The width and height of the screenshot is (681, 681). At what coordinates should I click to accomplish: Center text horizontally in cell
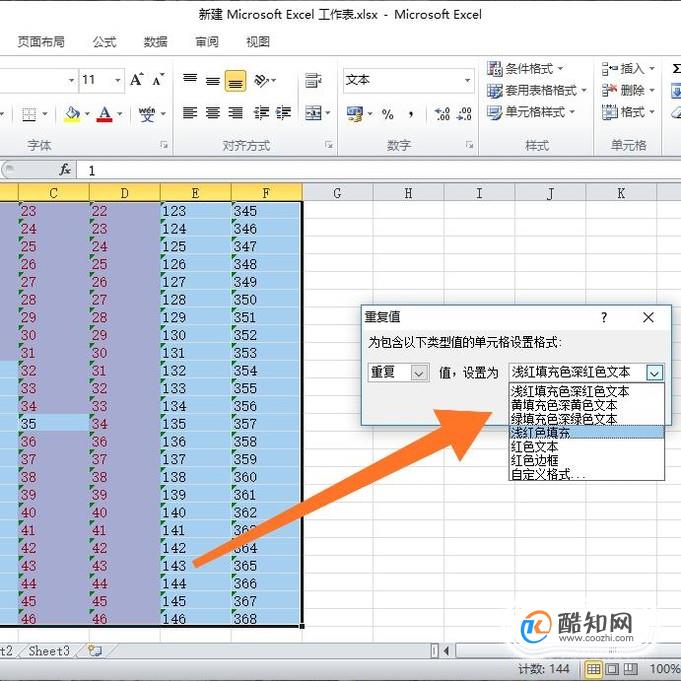(212, 113)
